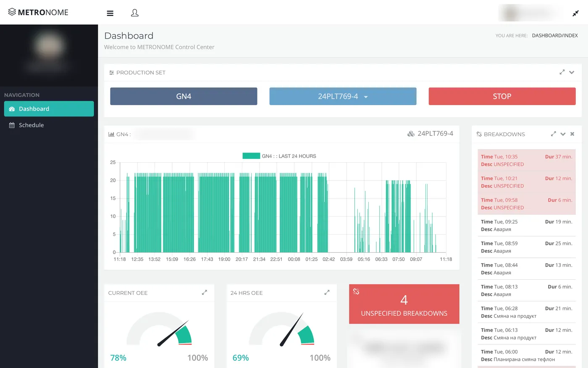Follow the DASHBOARD/INDEX breadcrumb link
Viewport: 588px width, 368px height.
click(555, 35)
